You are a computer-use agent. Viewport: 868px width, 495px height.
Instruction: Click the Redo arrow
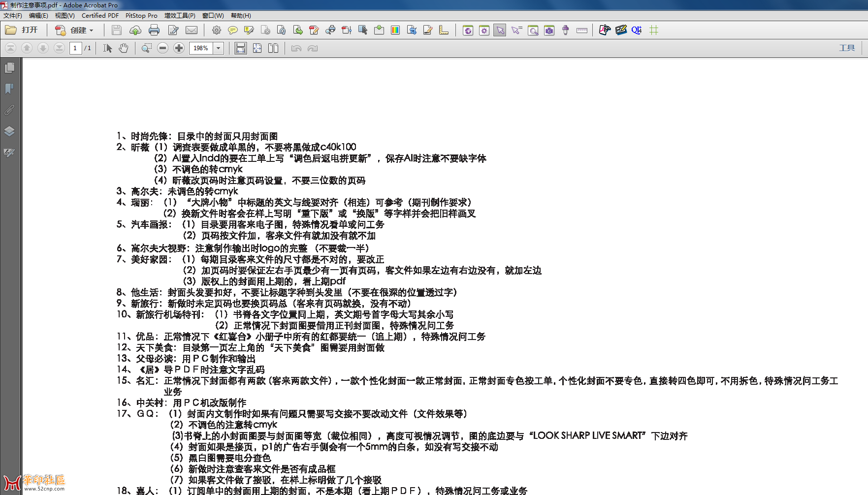point(313,48)
